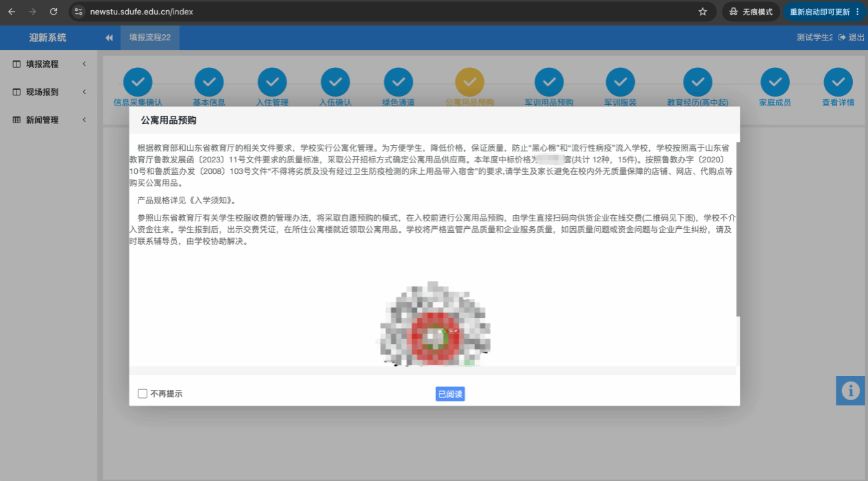Click the 基本信息 step circle
This screenshot has width=868, height=481.
click(x=209, y=82)
